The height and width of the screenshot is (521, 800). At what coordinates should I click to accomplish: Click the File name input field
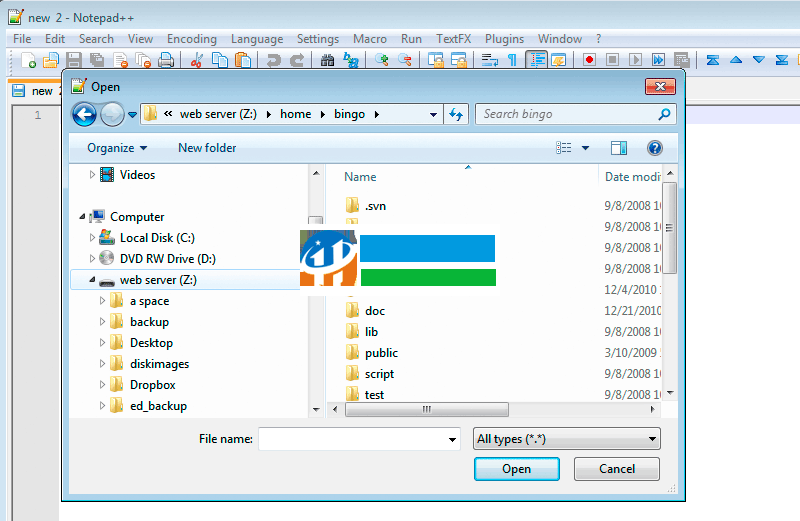[359, 439]
